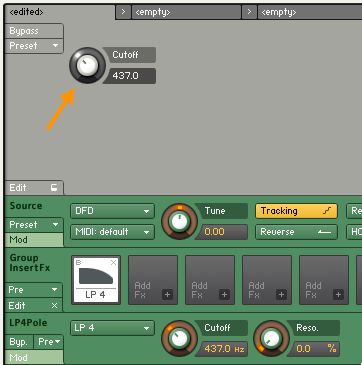Toggle bypass B on LP 4 slot
The width and height of the screenshot is (362, 365).
[x=79, y=263]
